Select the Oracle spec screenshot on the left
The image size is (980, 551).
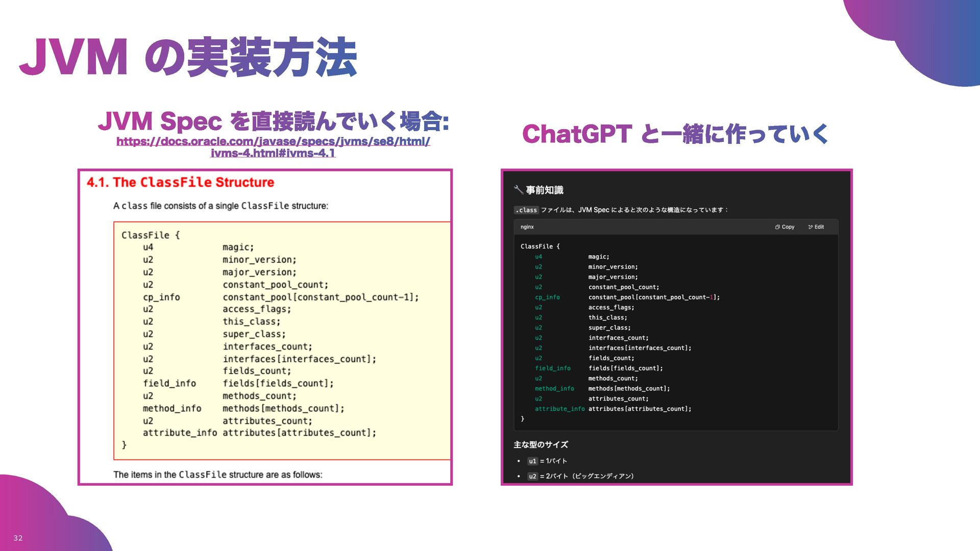(x=265, y=327)
